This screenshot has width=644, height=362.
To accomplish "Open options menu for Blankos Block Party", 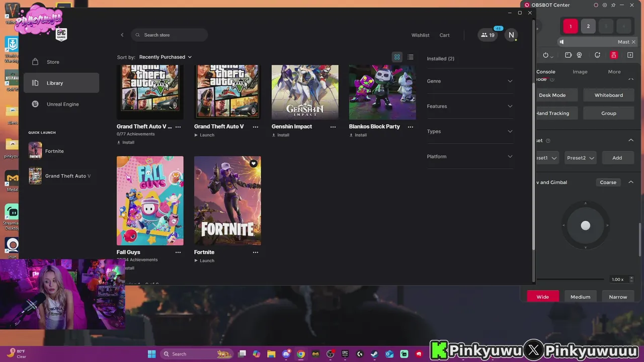I will (410, 127).
